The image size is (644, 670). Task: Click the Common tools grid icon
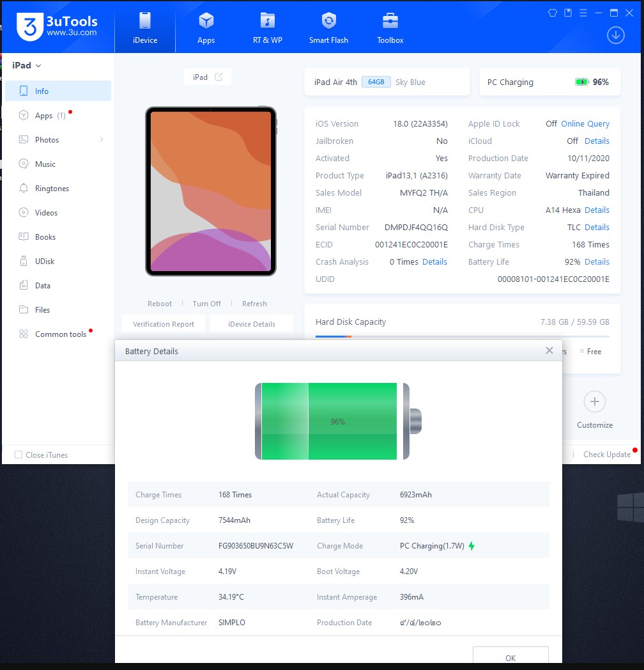24,334
